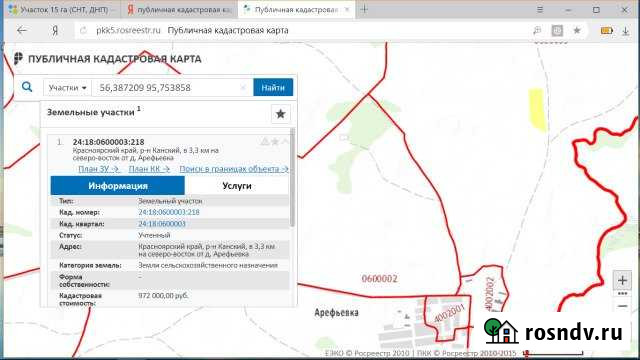Click the Публичная кадастровая карта logo
The height and width of the screenshot is (360, 640).
point(108,59)
